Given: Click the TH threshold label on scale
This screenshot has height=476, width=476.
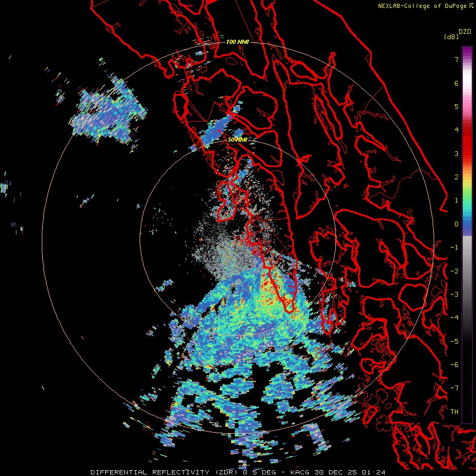Looking at the screenshot, I should click(x=454, y=411).
